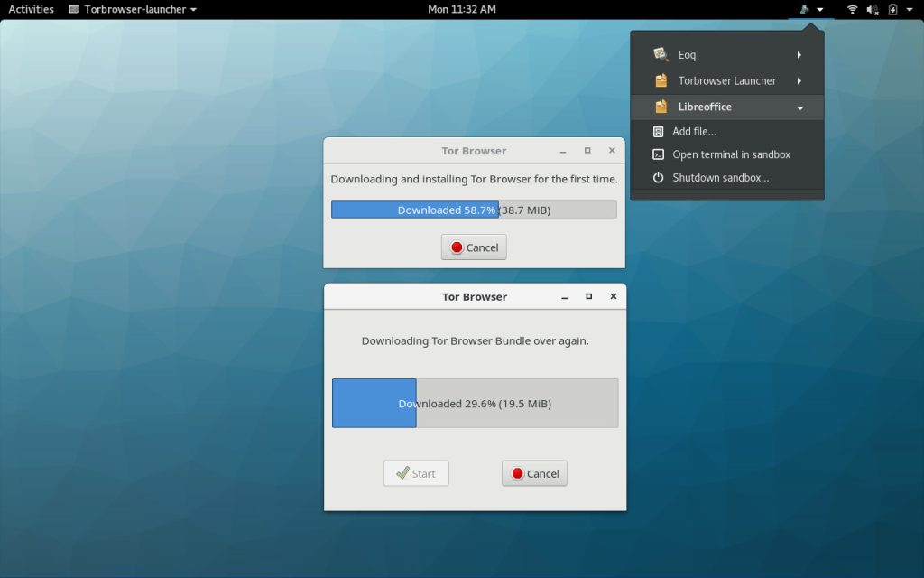Click the terminal icon in sandbox menu
The height and width of the screenshot is (578, 924).
click(x=658, y=154)
